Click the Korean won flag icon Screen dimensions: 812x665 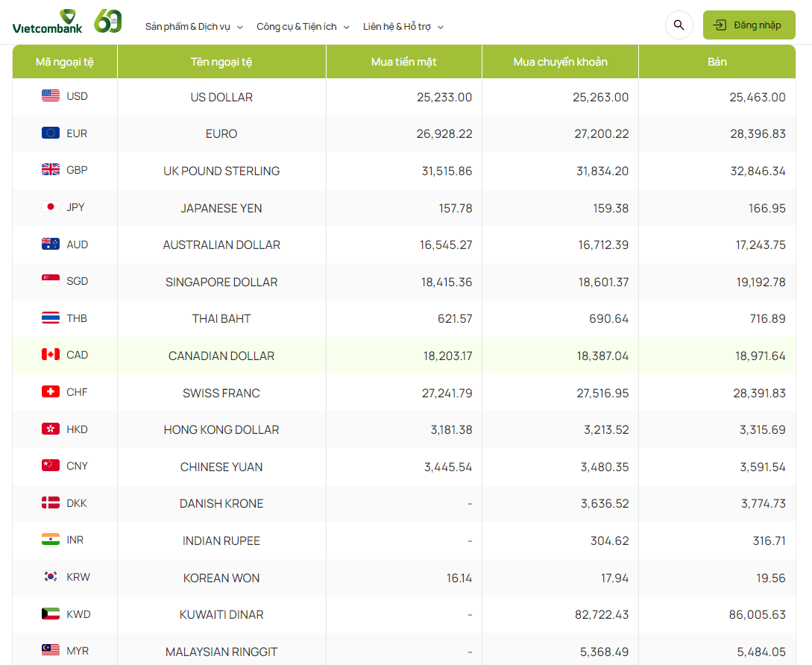click(x=51, y=577)
